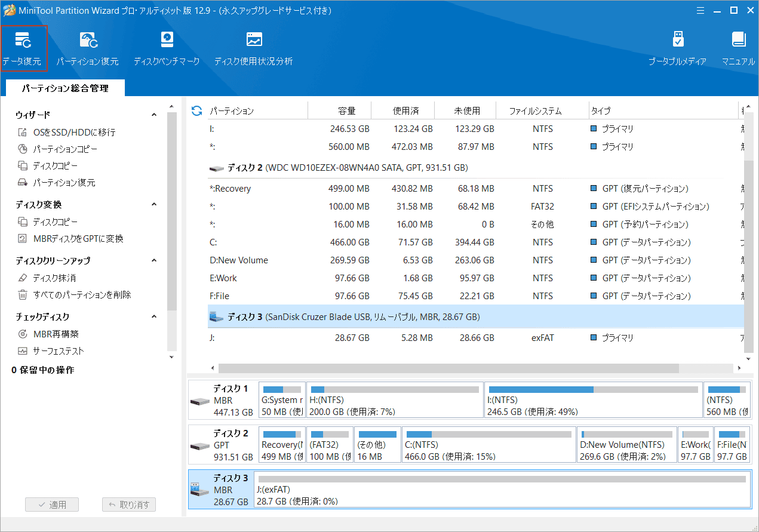Click I:(NTFS) block in disk map

coord(594,400)
